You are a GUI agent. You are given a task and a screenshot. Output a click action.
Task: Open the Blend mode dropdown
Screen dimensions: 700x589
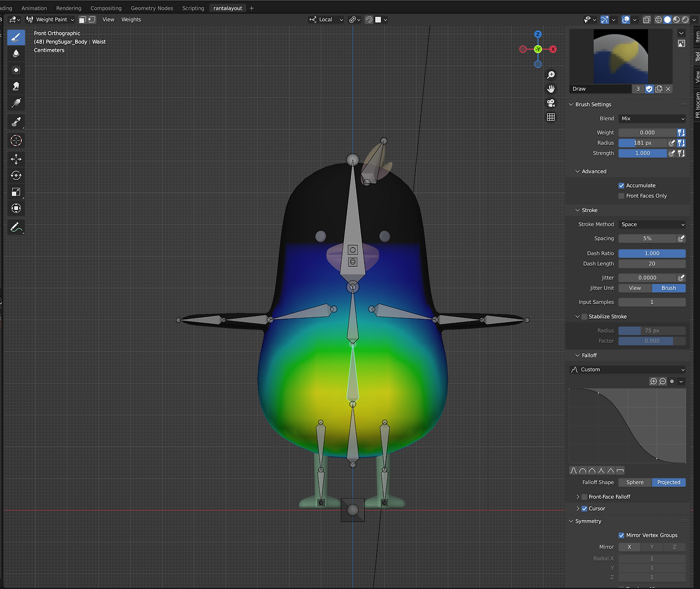pyautogui.click(x=652, y=119)
